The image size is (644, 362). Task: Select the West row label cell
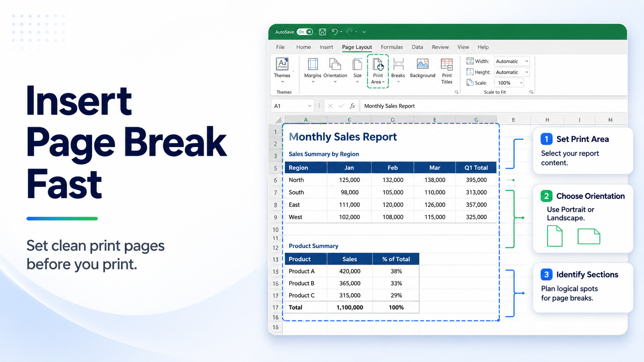pyautogui.click(x=306, y=217)
